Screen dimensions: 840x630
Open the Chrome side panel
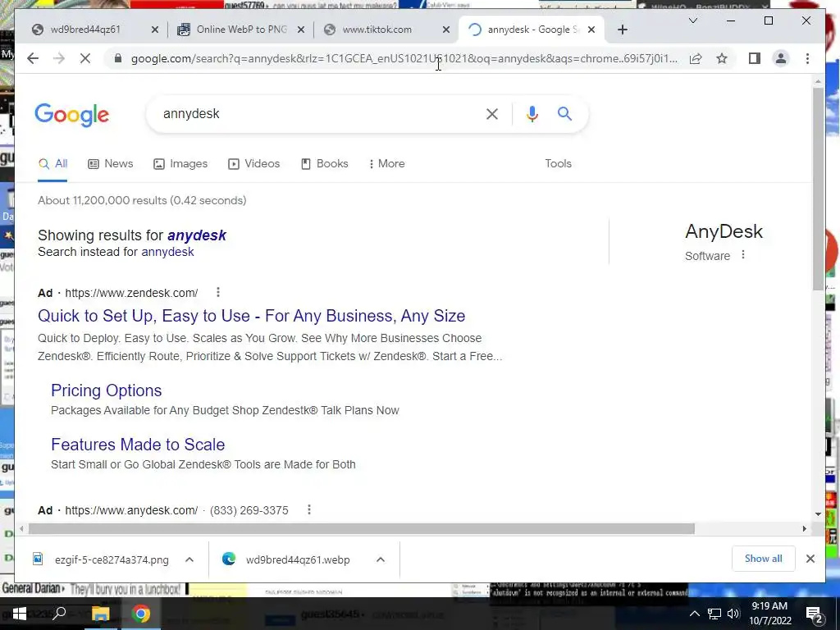coord(755,58)
